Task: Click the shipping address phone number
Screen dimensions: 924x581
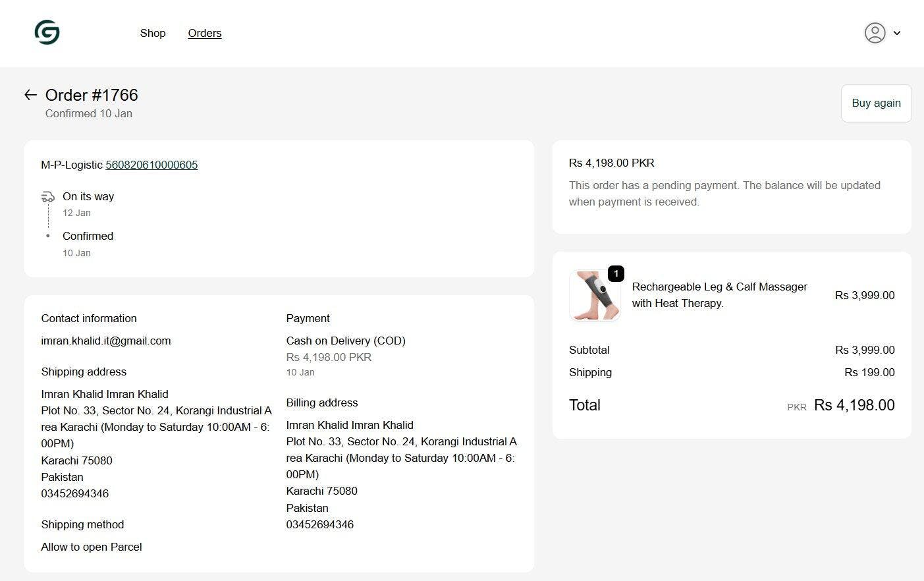Action: 75,493
